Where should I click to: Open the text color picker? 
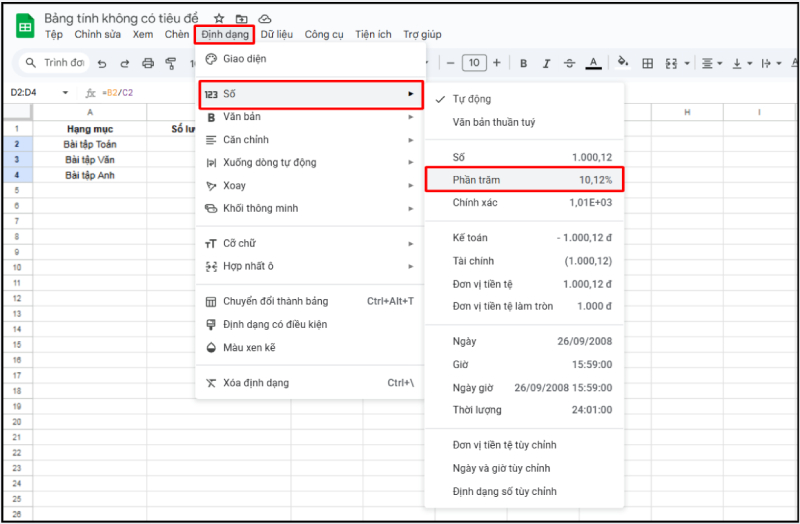pyautogui.click(x=593, y=63)
